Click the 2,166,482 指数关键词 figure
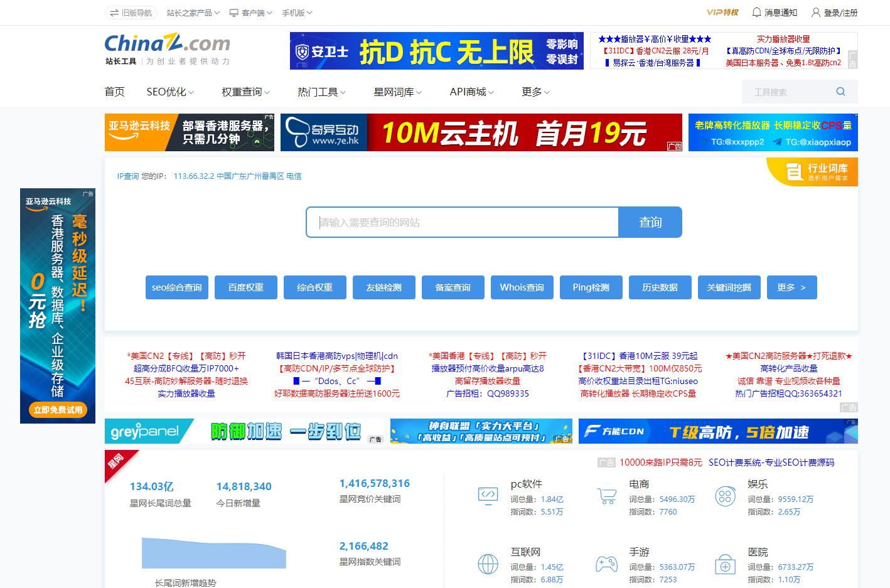 tap(364, 546)
